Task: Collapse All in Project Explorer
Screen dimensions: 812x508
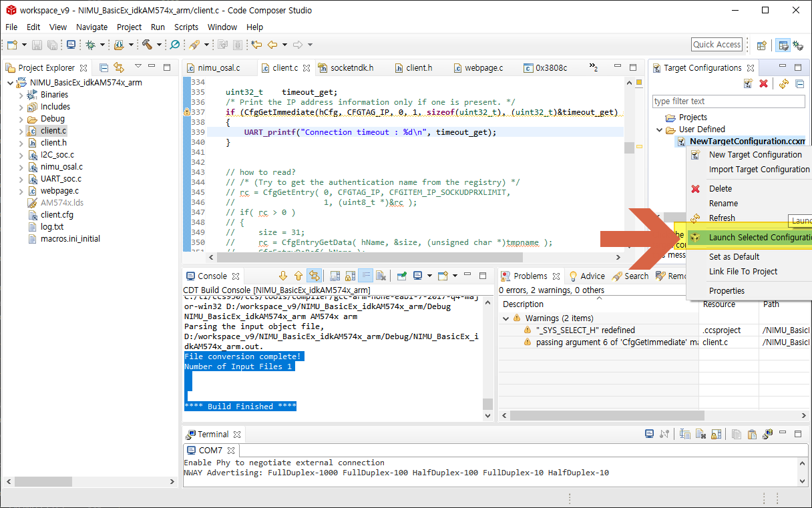Action: [104, 67]
